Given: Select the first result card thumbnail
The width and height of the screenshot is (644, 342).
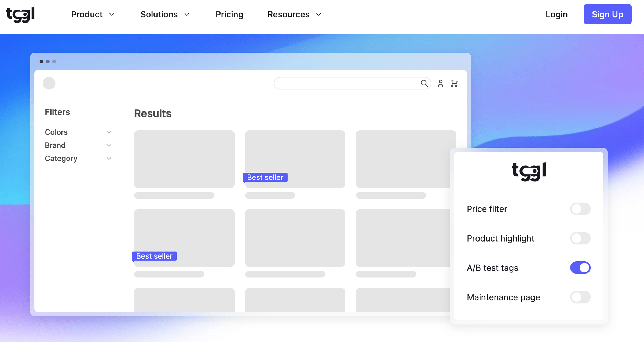Looking at the screenshot, I should tap(184, 159).
